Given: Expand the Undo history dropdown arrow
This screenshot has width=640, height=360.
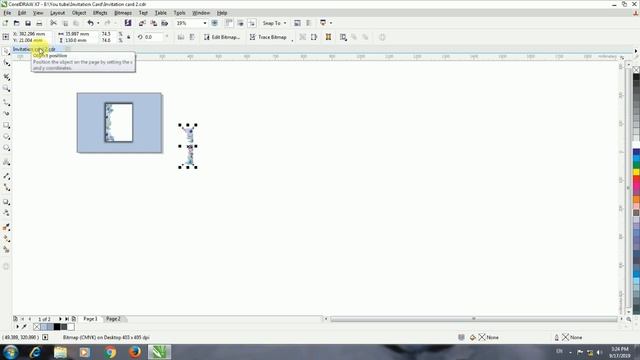Looking at the screenshot, I should (x=98, y=23).
